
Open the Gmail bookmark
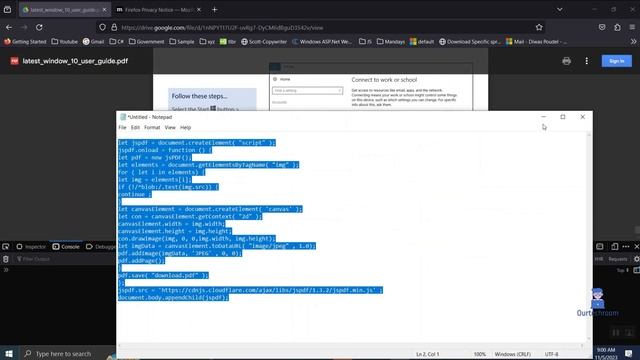[93, 42]
